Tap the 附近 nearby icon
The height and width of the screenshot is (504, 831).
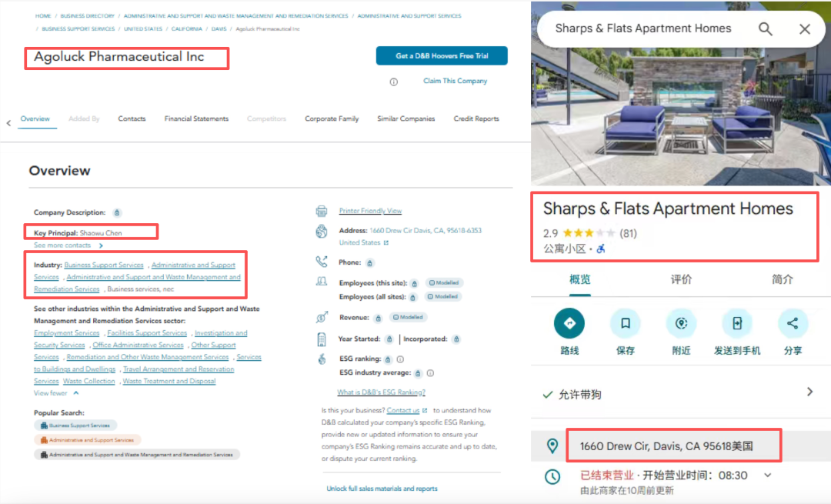point(681,323)
